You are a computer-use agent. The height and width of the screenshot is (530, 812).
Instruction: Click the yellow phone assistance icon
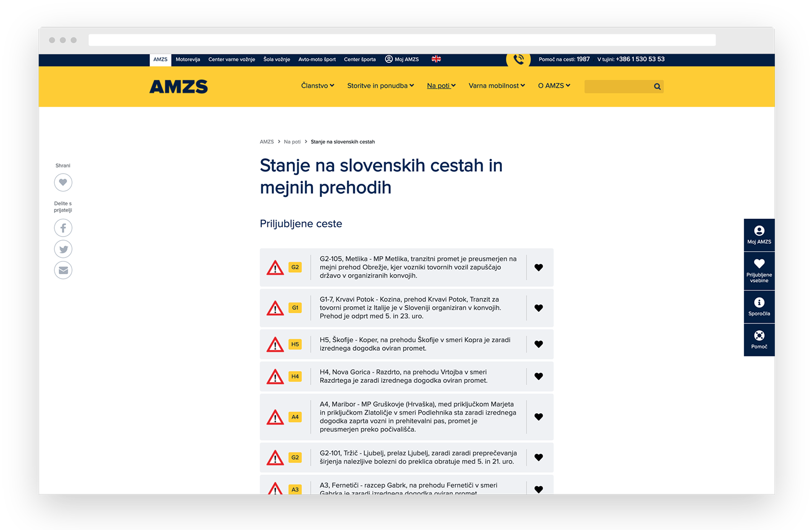tap(518, 59)
